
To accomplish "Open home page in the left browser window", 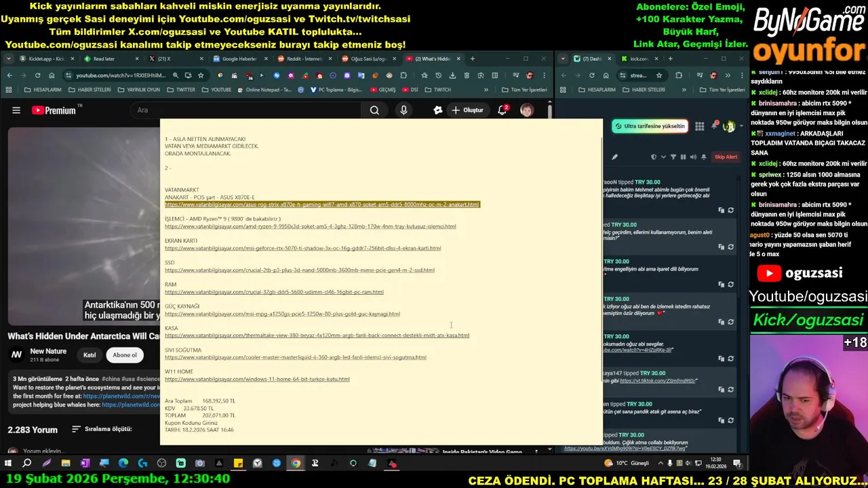I will [x=52, y=75].
